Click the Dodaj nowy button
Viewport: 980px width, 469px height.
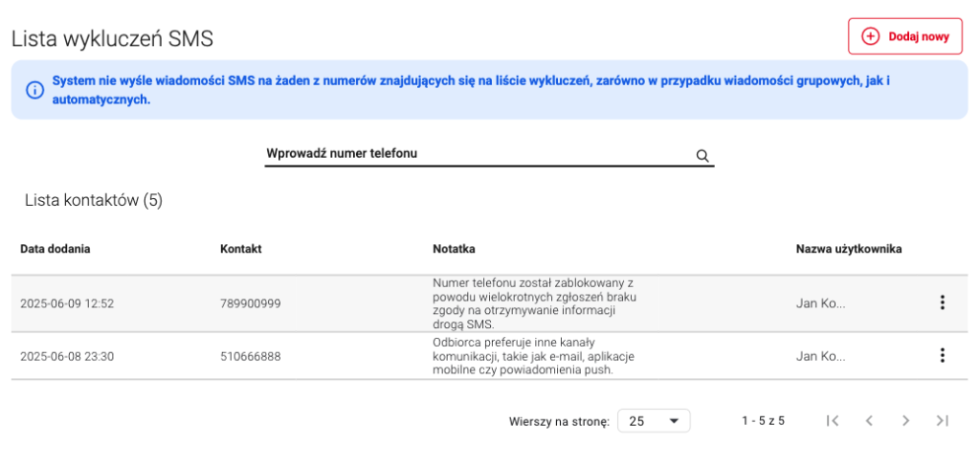905,36
